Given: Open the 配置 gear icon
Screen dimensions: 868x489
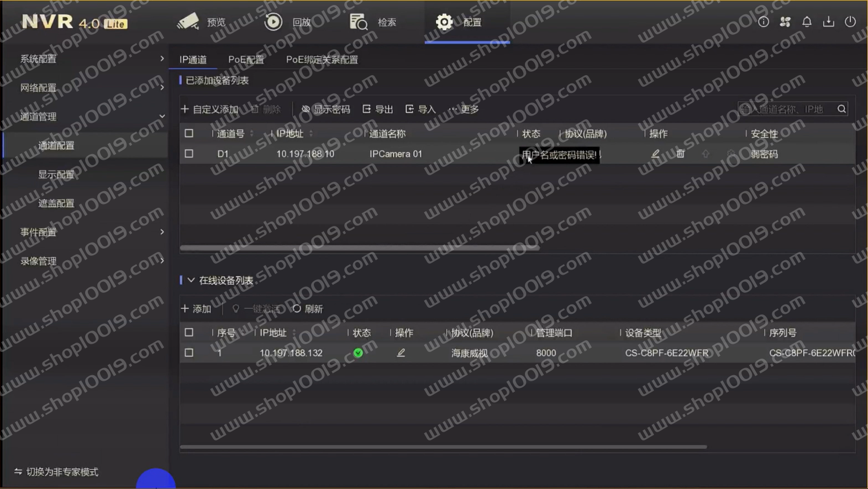Looking at the screenshot, I should (x=444, y=22).
